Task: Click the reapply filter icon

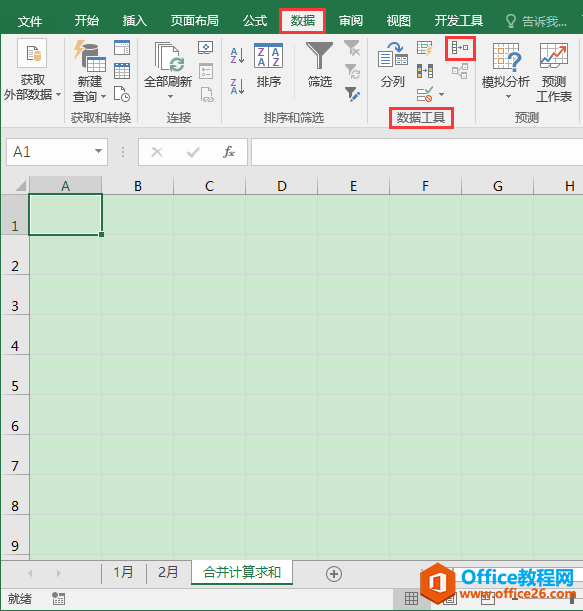Action: tap(352, 71)
